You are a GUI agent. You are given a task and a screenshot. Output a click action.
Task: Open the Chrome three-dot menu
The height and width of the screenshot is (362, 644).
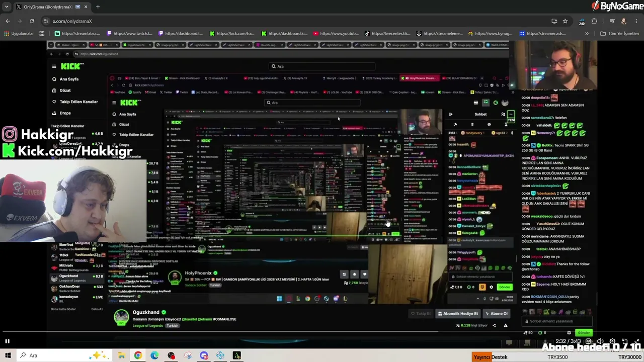[636, 21]
